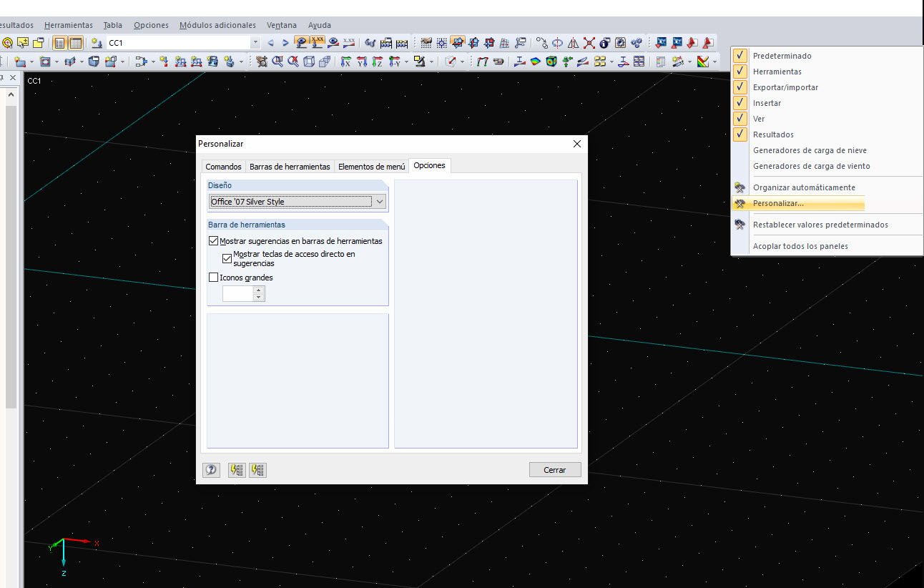Uncheck Predeterminado toolbar in context menu
The height and width of the screenshot is (588, 924).
[x=741, y=56]
